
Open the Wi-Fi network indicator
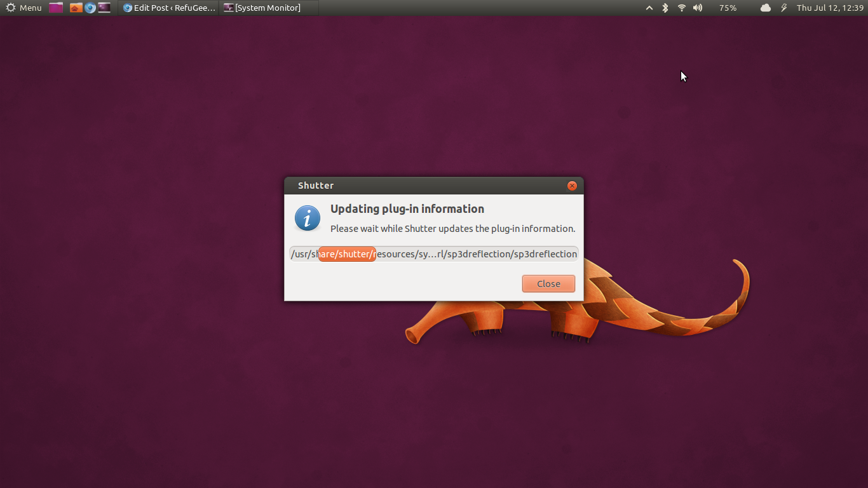point(681,8)
